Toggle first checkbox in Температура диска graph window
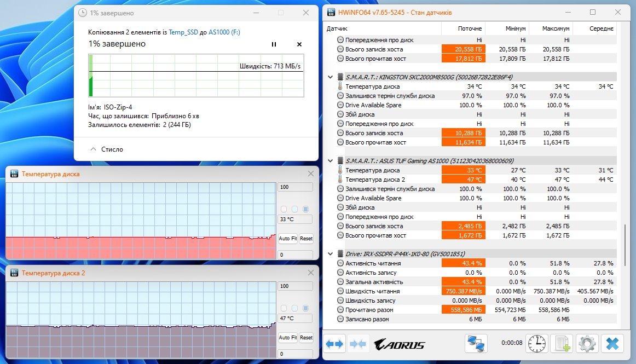The height and width of the screenshot is (364, 636). (x=284, y=209)
